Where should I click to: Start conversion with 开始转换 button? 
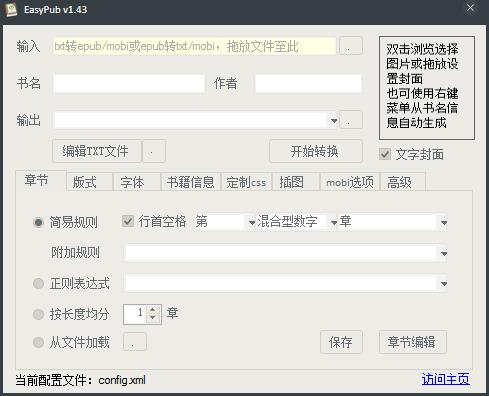(315, 151)
